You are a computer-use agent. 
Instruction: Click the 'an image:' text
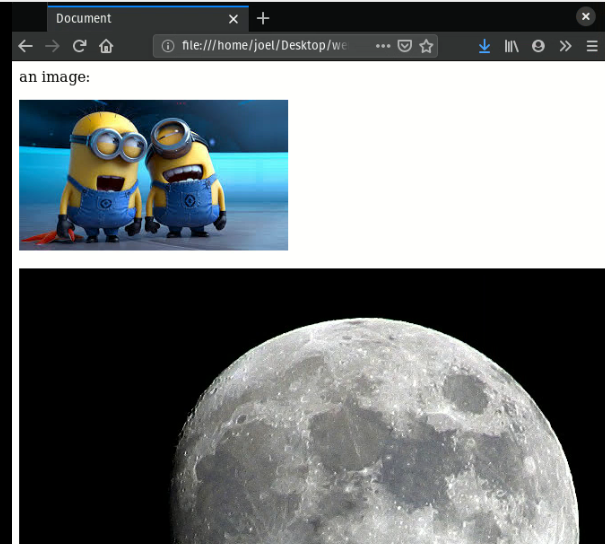pyautogui.click(x=54, y=77)
